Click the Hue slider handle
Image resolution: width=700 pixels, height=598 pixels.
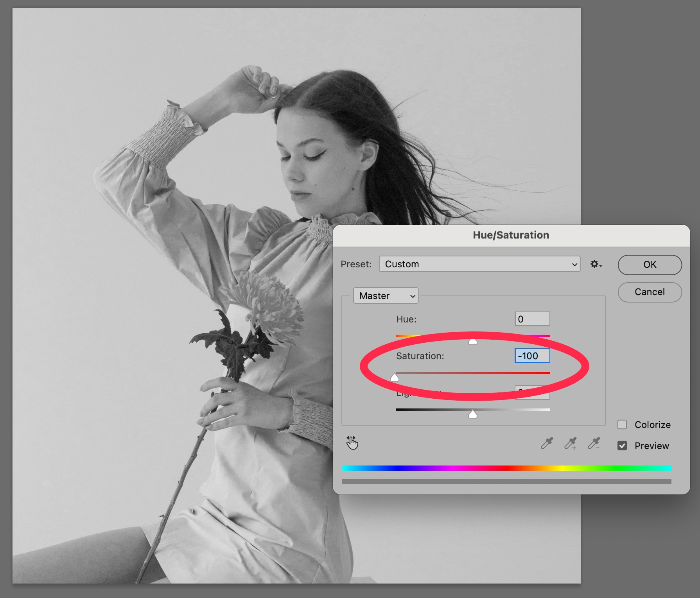[x=473, y=342]
